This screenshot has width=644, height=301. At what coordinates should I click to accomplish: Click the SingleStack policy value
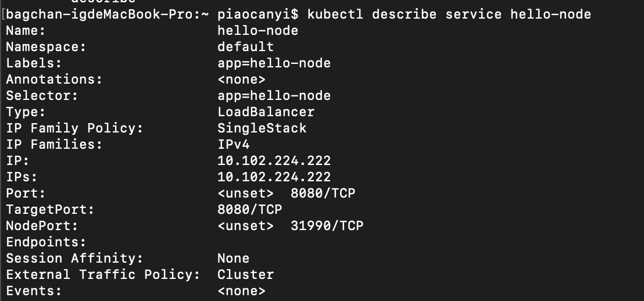pos(262,128)
